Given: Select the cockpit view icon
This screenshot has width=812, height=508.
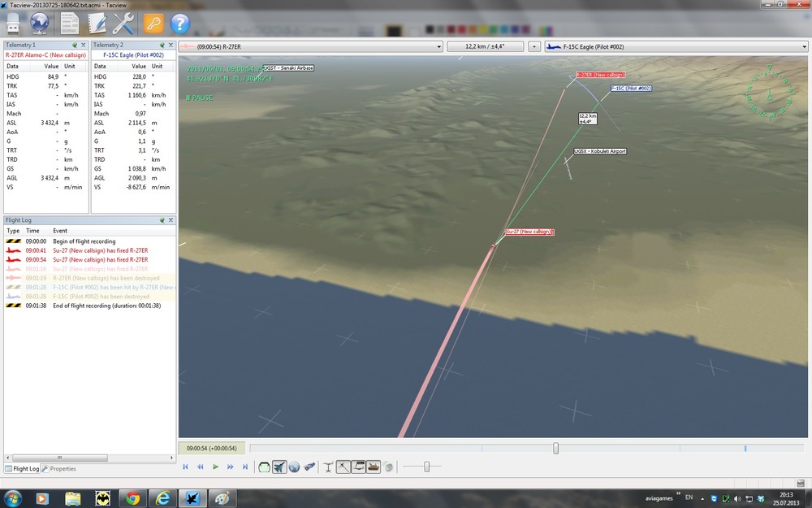Looking at the screenshot, I should point(264,467).
